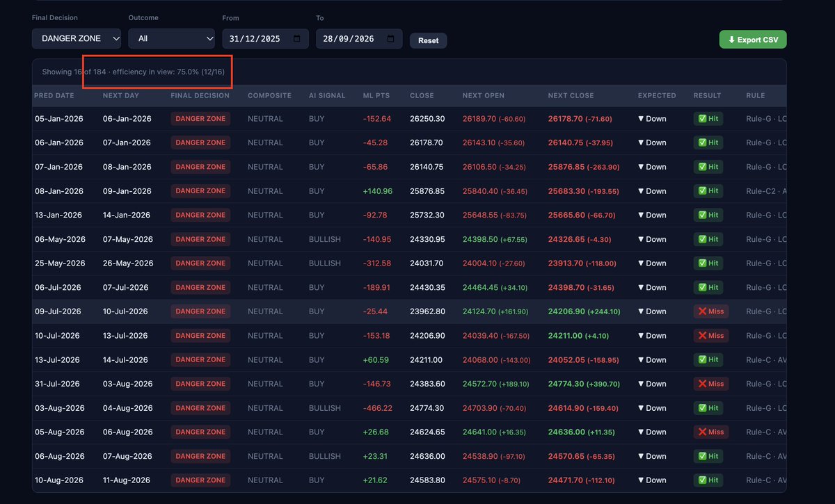Click the RESULT column header
This screenshot has width=835, height=504.
(707, 95)
